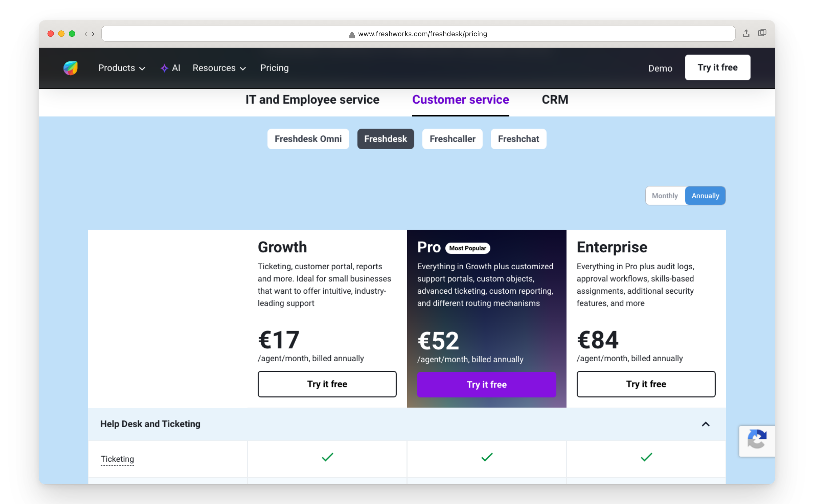The height and width of the screenshot is (504, 814).
Task: Click the padlock icon in the address bar
Action: coord(352,34)
